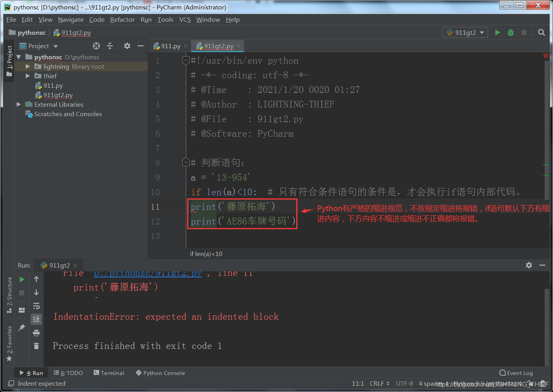The image size is (553, 392).
Task: Toggle scroll to end in console
Action: 36,319
